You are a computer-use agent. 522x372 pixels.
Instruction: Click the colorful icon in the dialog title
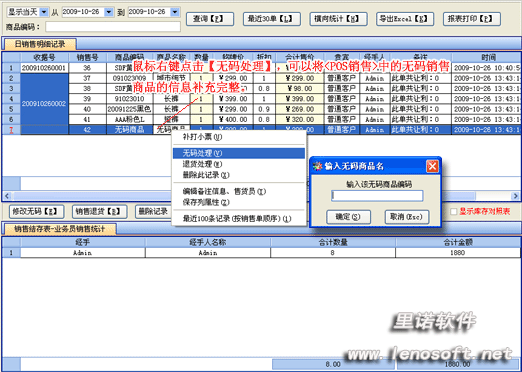318,166
